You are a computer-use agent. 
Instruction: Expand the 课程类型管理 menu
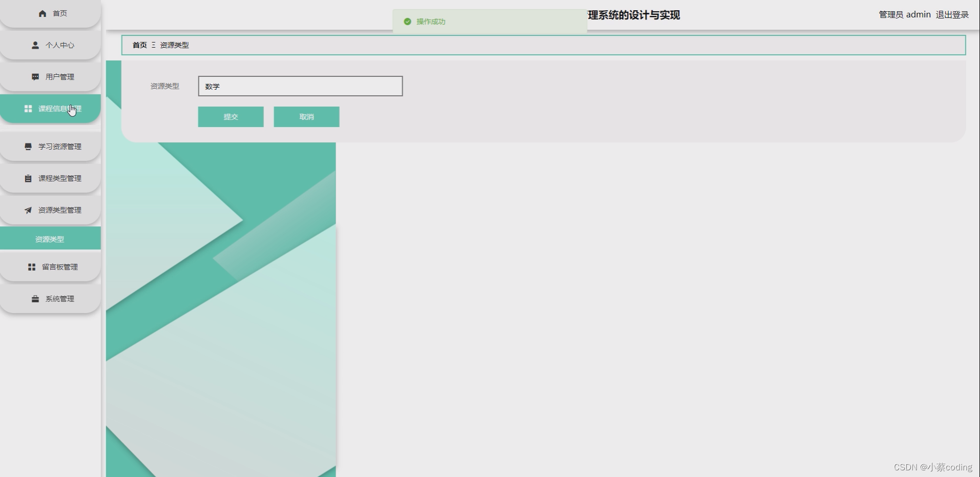click(x=50, y=178)
